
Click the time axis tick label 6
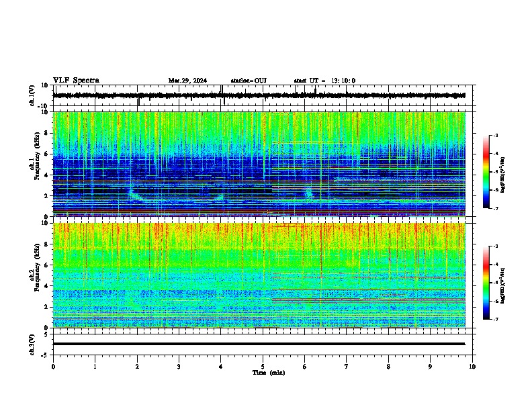305,367
